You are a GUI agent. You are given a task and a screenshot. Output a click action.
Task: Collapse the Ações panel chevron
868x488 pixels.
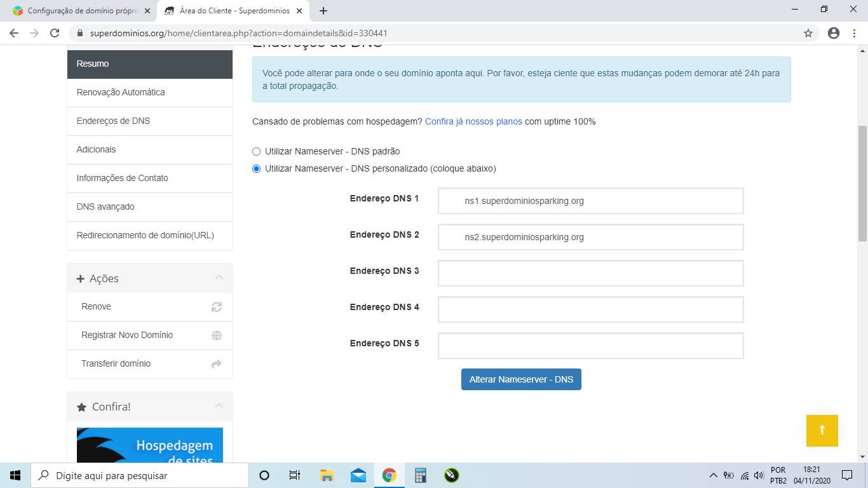coord(219,278)
